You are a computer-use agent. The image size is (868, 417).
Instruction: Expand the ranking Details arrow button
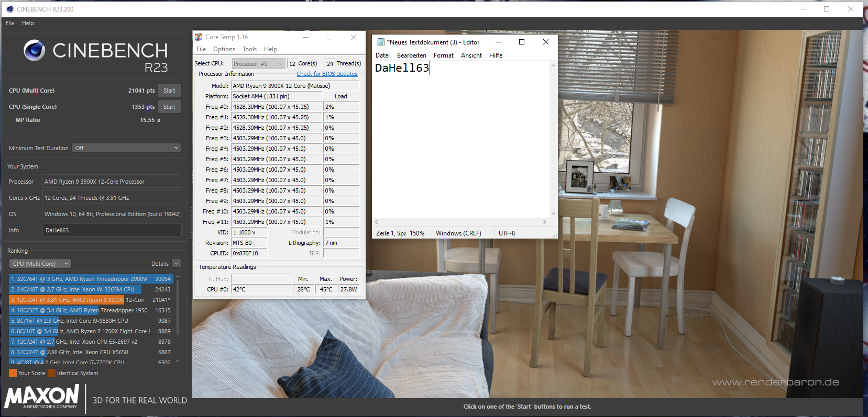(x=177, y=264)
